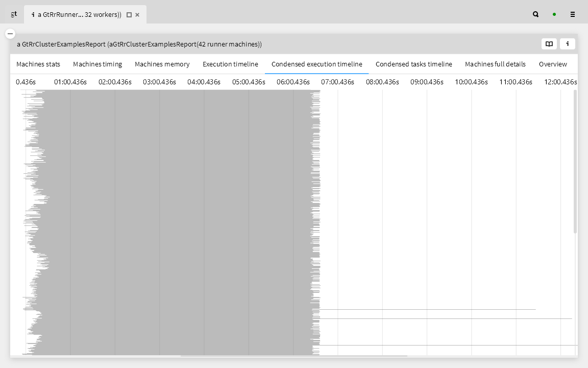This screenshot has height=368, width=588.
Task: Open Condensed tasks timeline tab
Action: click(413, 64)
